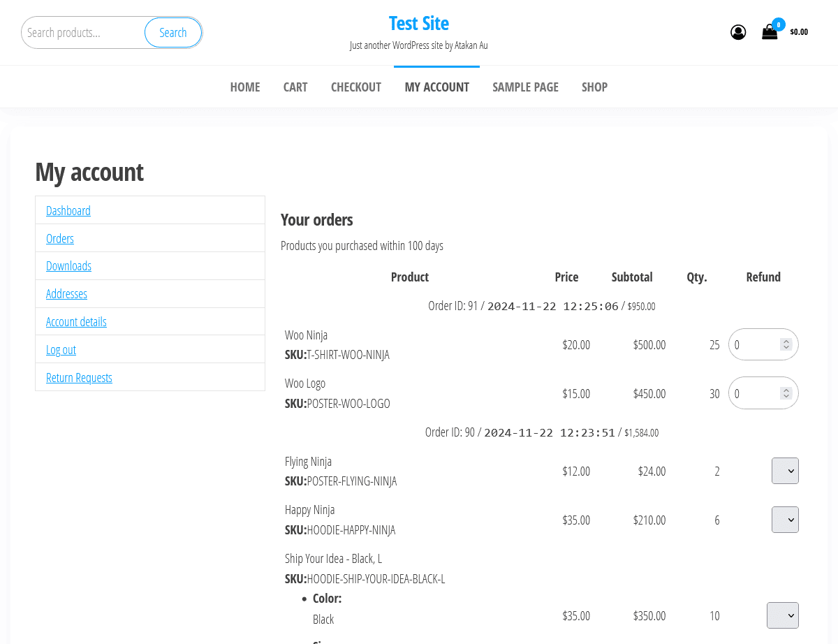Focus the Search products field
838x644 pixels.
point(82,33)
